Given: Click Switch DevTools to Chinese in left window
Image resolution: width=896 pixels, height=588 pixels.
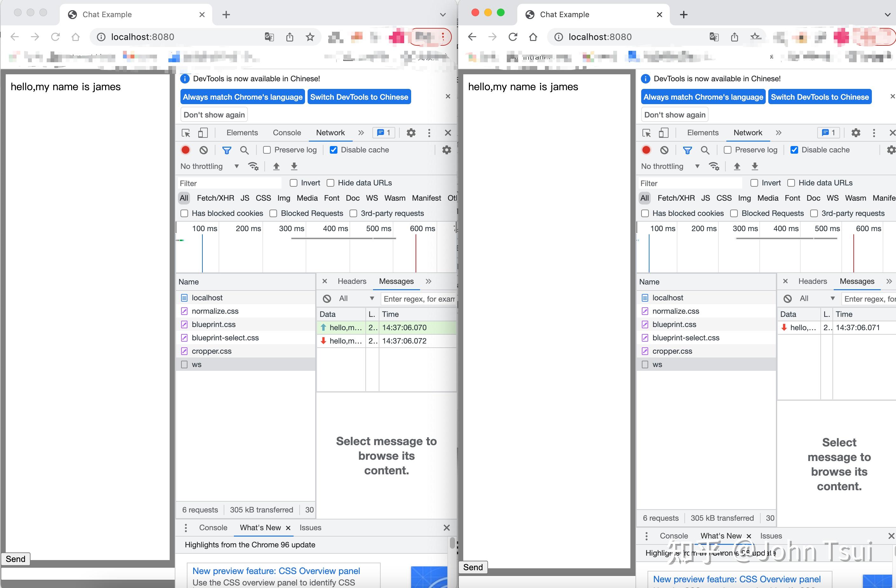Looking at the screenshot, I should pyautogui.click(x=359, y=97).
